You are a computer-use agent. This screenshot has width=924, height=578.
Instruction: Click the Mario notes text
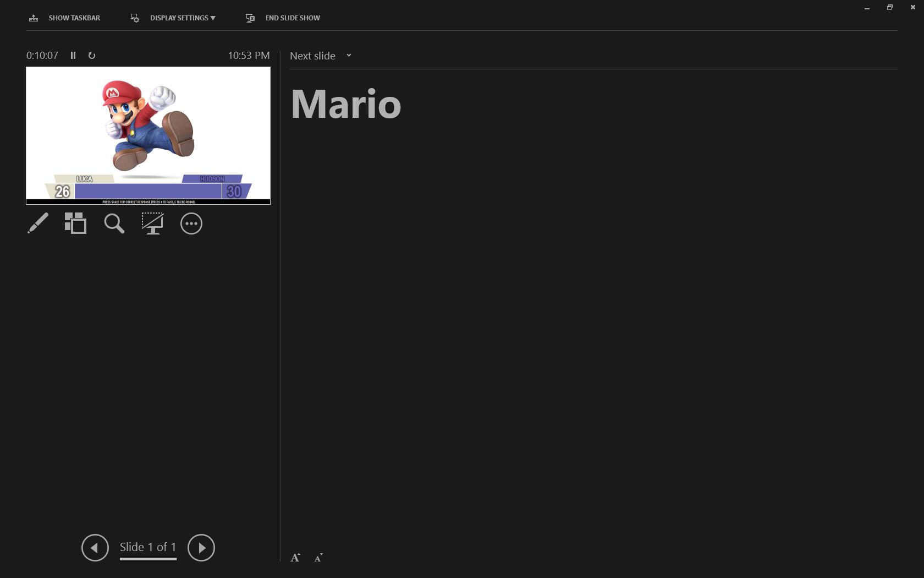click(x=346, y=104)
